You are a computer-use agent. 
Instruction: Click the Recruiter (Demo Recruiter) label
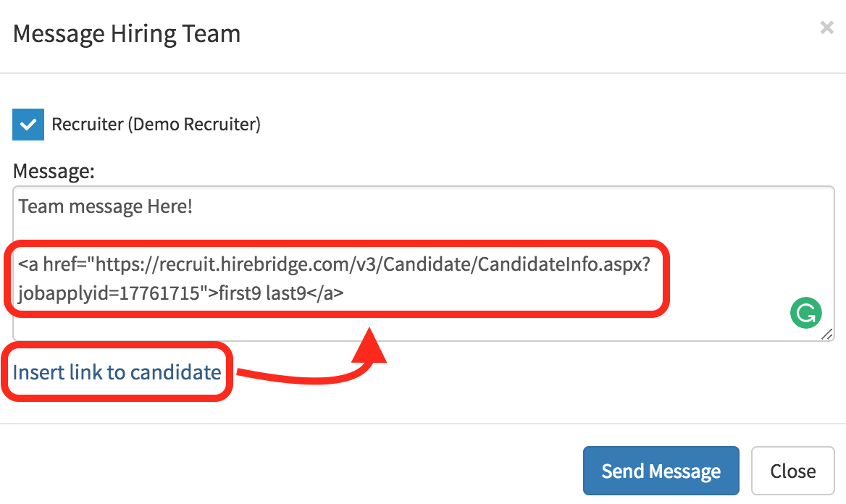tap(156, 125)
